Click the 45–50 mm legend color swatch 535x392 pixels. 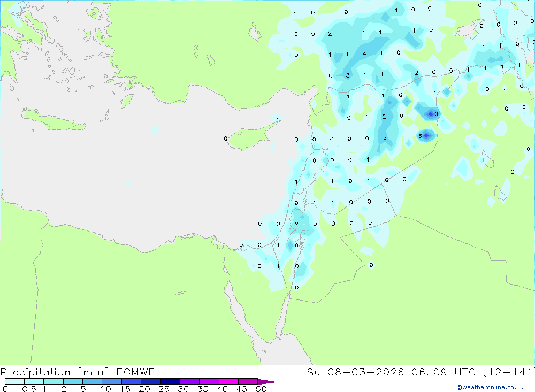(248, 381)
